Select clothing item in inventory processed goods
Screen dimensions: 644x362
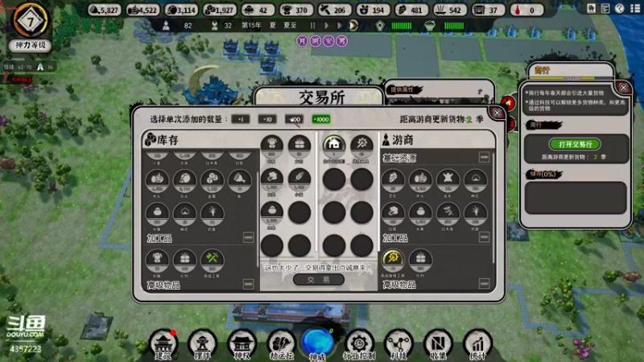pos(157,261)
